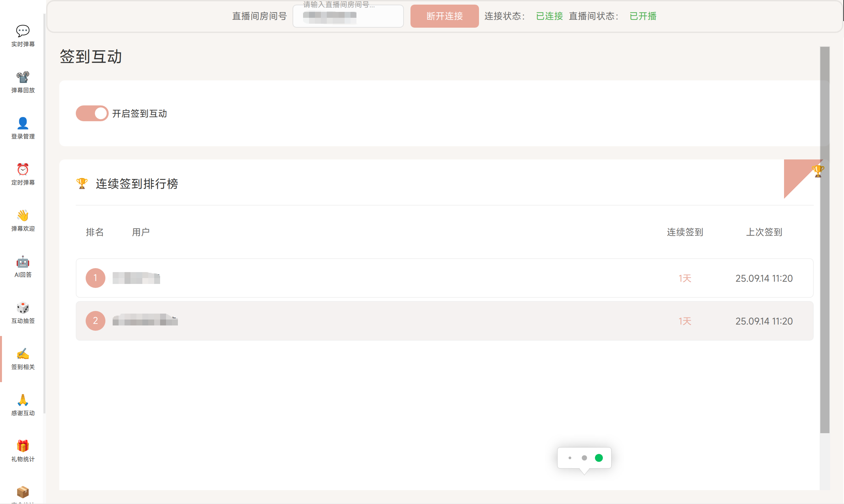Viewport: 844px width, 504px height.
Task: Toggle the 开启签到互动 switch off
Action: 92,113
